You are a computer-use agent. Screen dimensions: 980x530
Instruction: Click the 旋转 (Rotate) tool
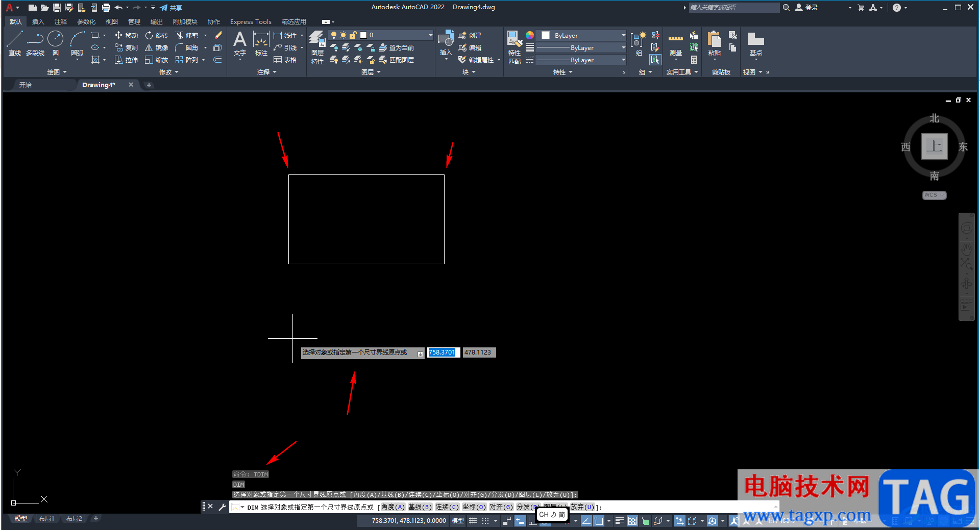156,35
